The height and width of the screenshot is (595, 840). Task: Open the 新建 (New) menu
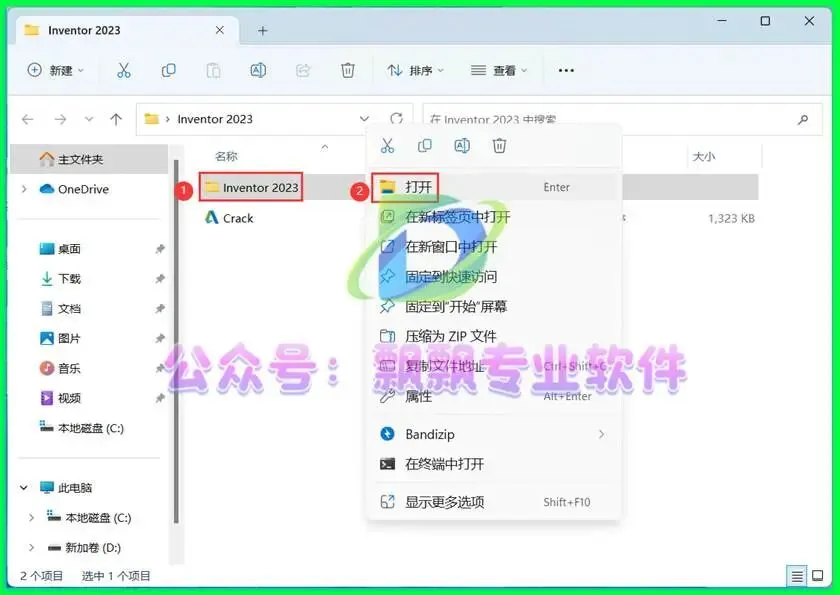(56, 70)
